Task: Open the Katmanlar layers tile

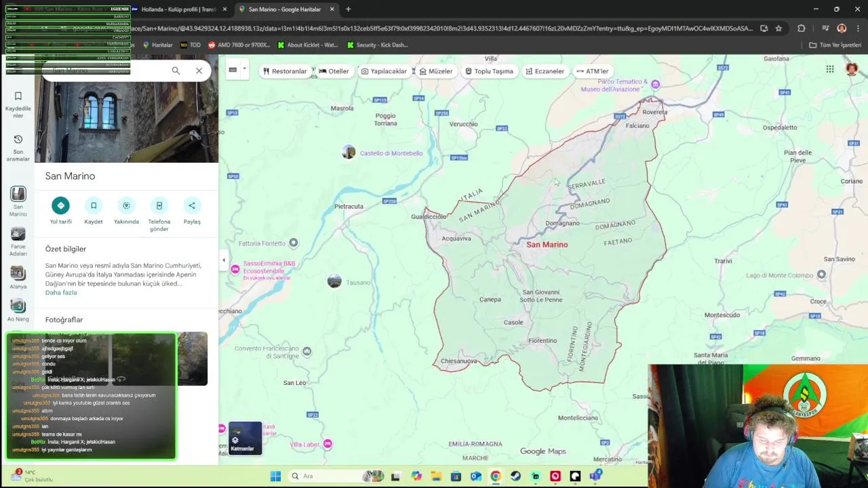Action: pyautogui.click(x=245, y=438)
